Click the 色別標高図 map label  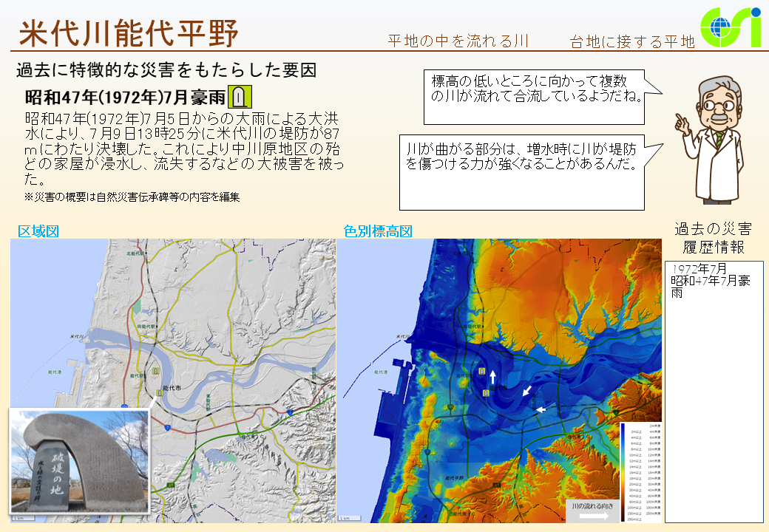click(x=378, y=231)
